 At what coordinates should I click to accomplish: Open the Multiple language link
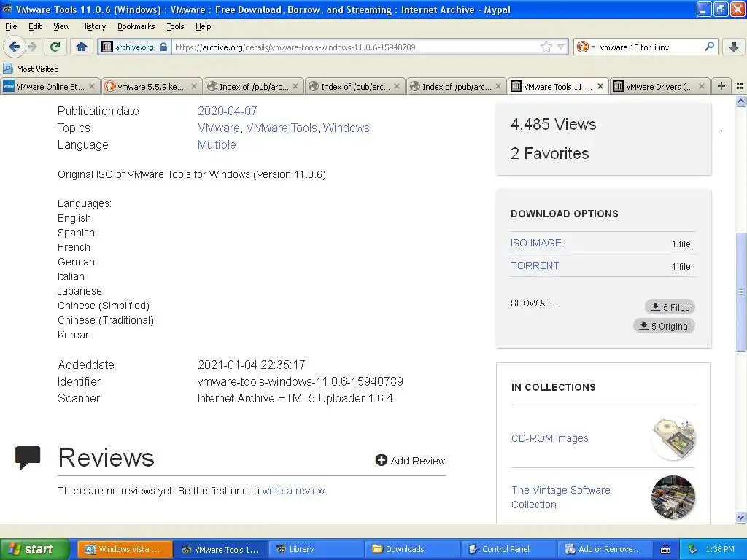pos(217,144)
